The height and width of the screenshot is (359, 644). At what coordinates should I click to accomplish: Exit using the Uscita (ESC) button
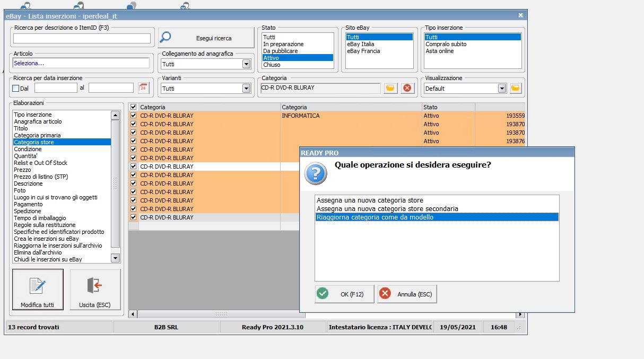(95, 290)
